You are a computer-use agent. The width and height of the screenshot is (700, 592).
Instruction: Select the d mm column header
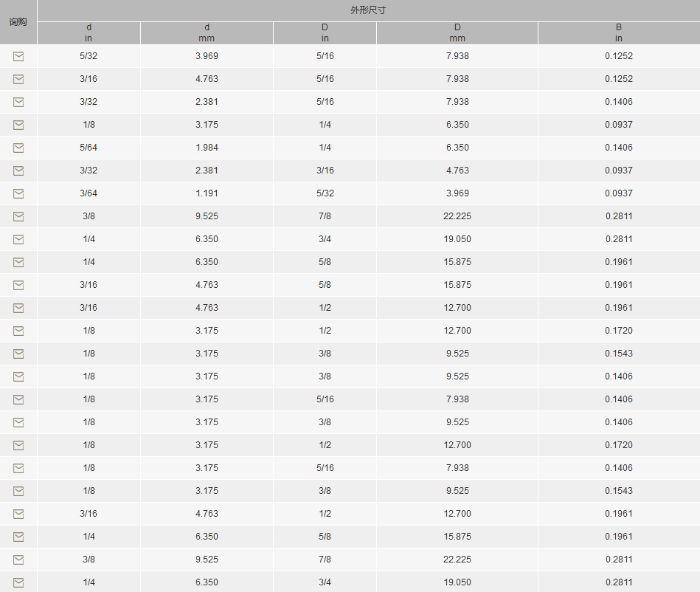click(207, 32)
